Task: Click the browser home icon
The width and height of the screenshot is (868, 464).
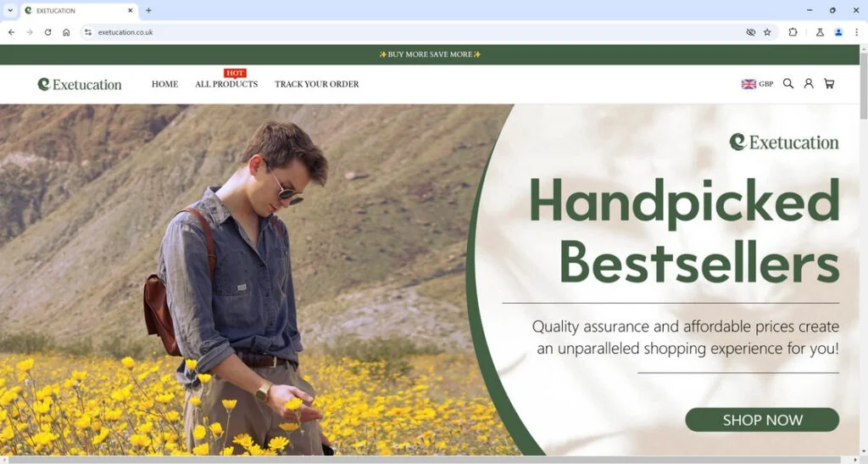Action: point(66,32)
